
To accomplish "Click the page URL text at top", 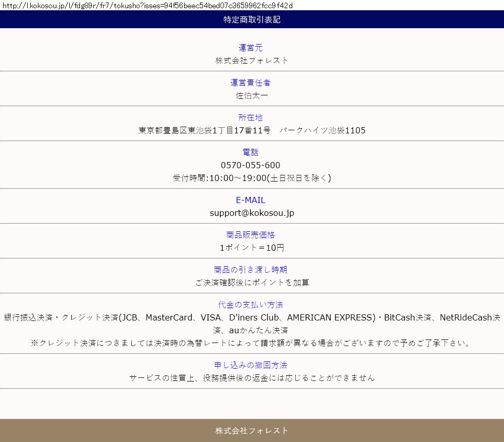I will [x=148, y=6].
